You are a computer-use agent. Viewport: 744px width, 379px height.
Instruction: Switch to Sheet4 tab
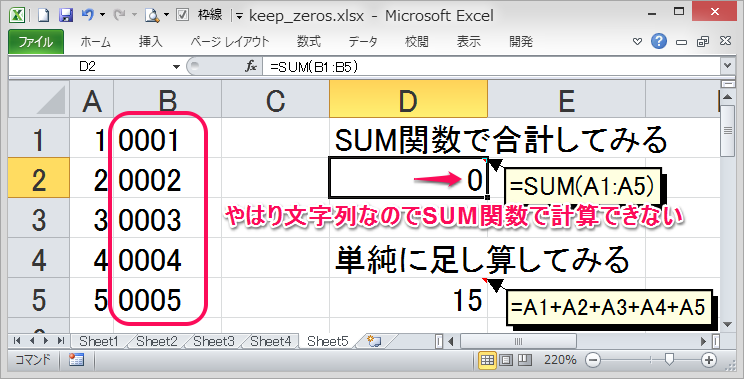pos(270,341)
